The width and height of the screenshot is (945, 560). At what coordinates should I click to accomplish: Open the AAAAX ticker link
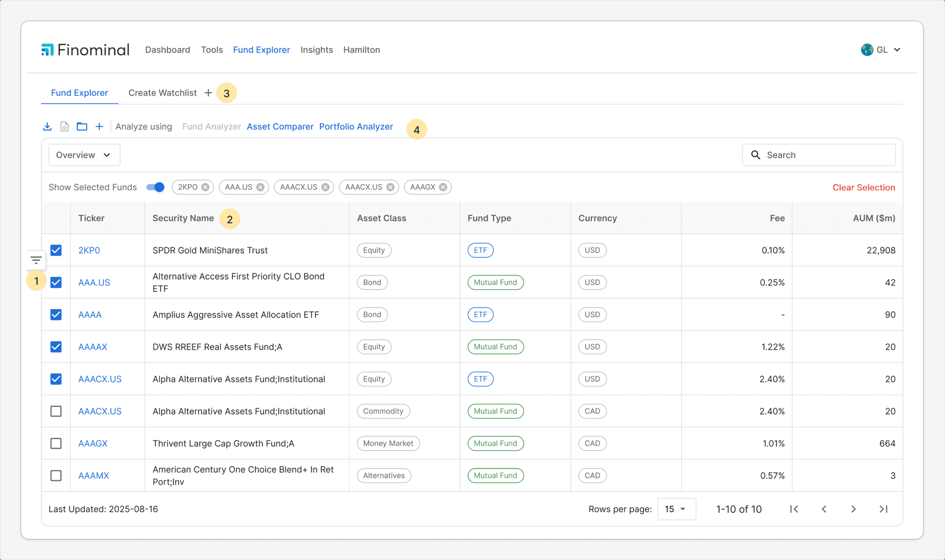tap(93, 347)
